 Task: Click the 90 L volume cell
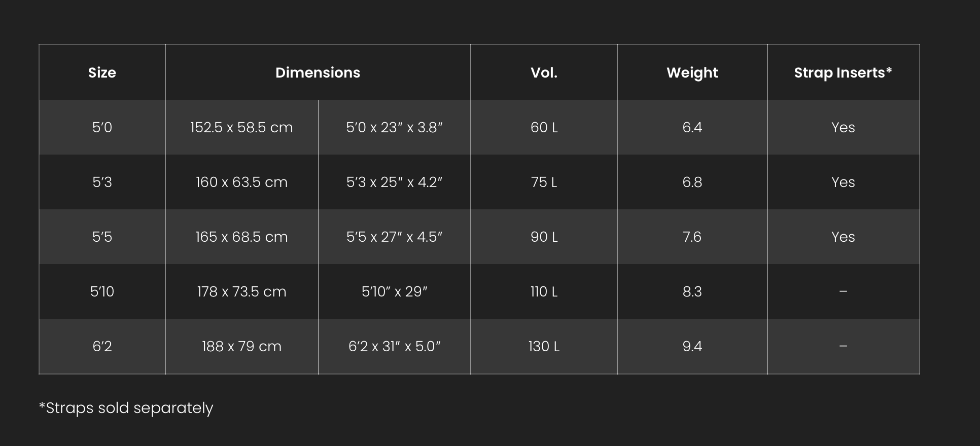click(544, 237)
